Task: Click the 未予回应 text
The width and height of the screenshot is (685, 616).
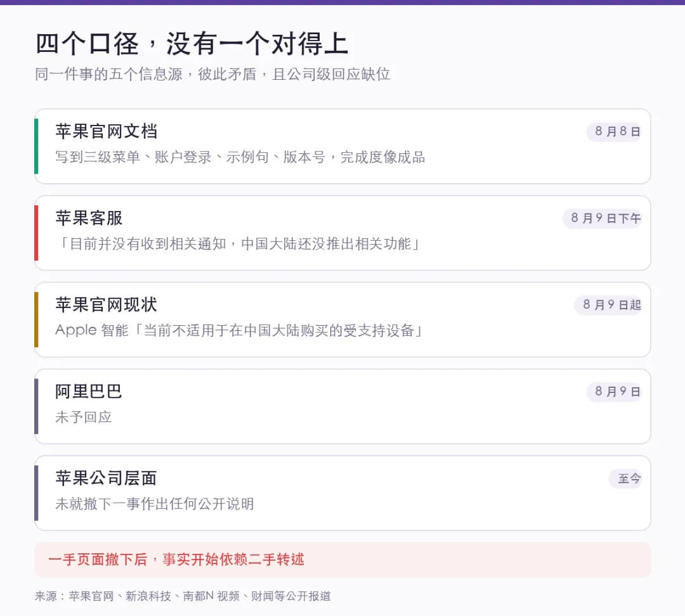Action: [84, 417]
